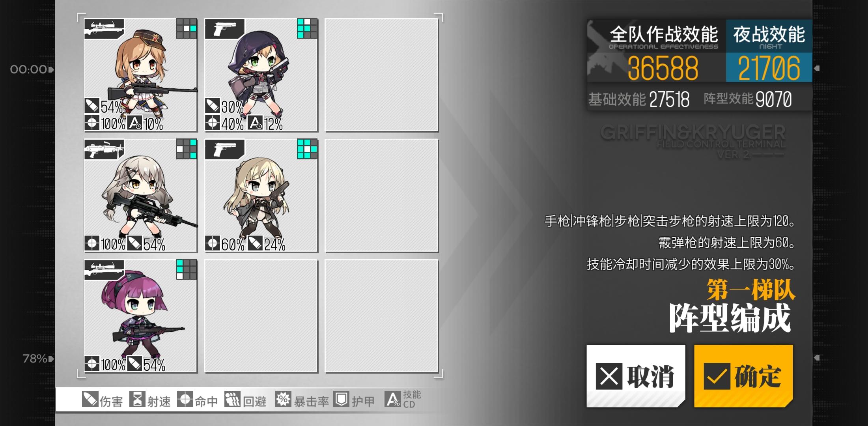The width and height of the screenshot is (868, 426).
Task: Click the empty top-right formation slot
Action: click(381, 75)
